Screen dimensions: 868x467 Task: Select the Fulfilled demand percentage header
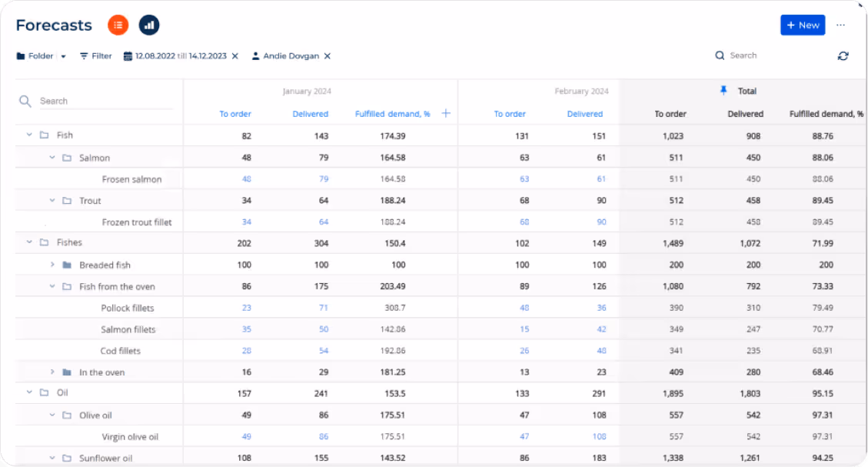click(394, 113)
